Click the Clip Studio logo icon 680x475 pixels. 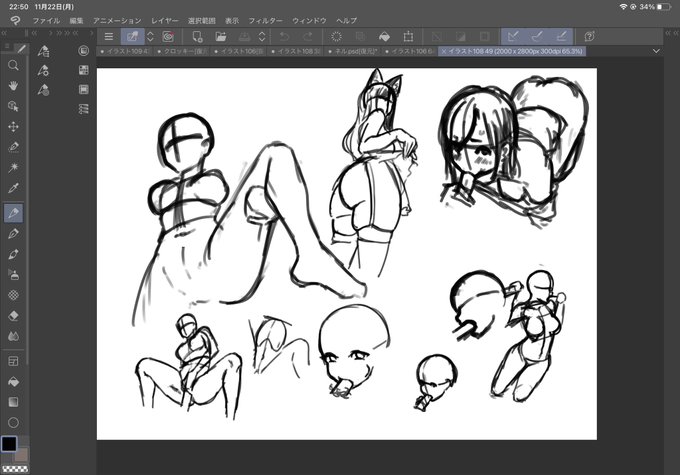(15, 20)
